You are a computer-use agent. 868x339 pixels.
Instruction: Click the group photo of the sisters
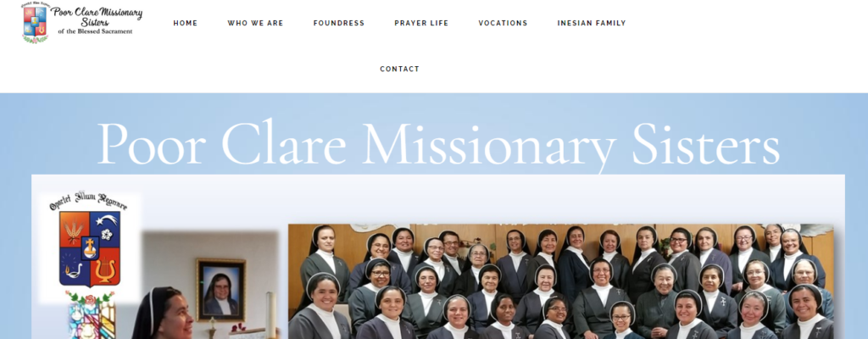561,281
